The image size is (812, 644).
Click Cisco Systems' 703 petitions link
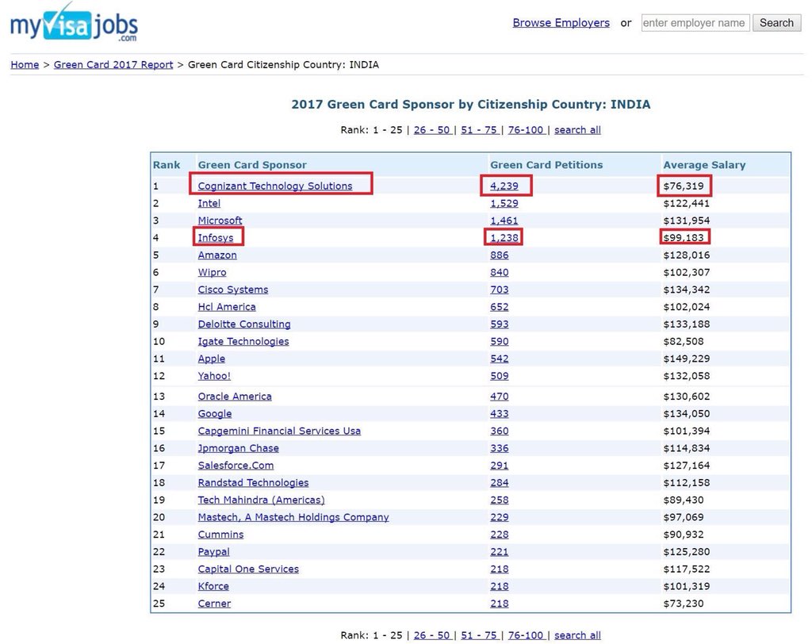click(500, 289)
